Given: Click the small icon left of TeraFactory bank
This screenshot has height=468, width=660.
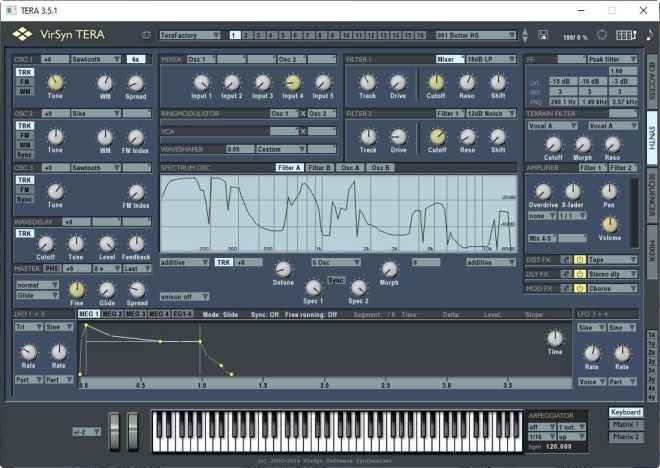Looking at the screenshot, I should click(146, 35).
